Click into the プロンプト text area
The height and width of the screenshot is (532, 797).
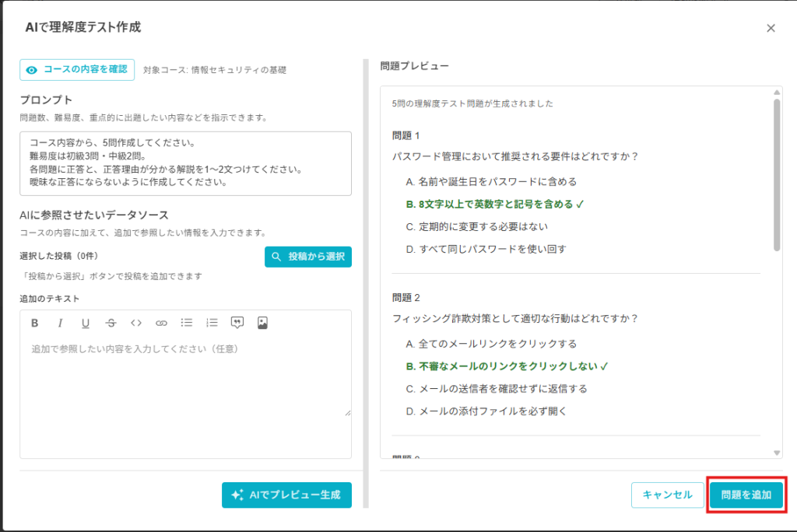point(185,163)
